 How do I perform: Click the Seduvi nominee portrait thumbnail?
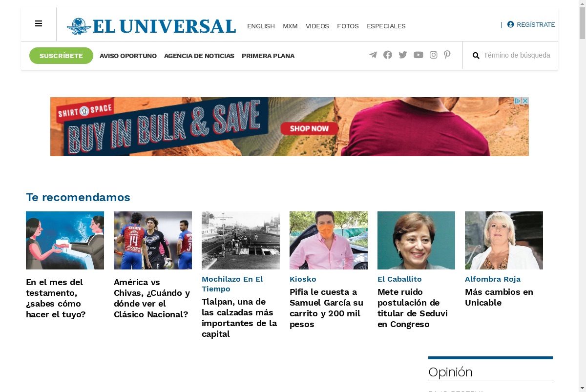click(x=416, y=240)
